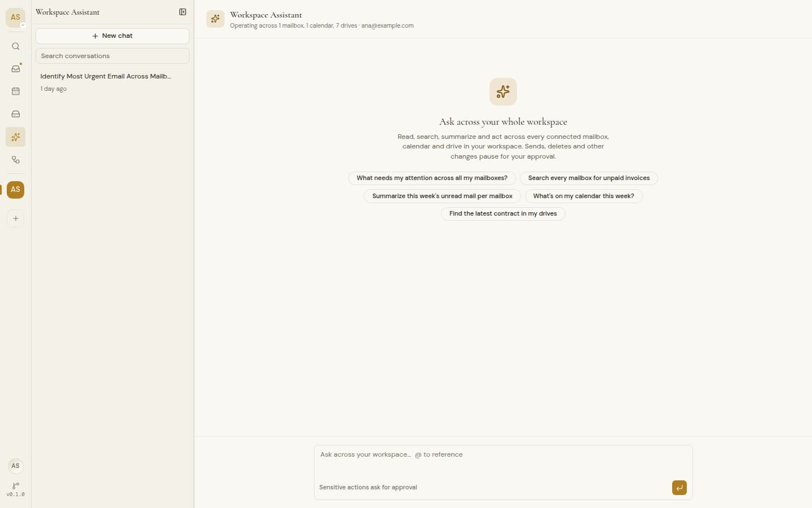Image resolution: width=812 pixels, height=508 pixels.
Task: Click the Workspace Assistant header sparkle icon
Action: tap(215, 19)
